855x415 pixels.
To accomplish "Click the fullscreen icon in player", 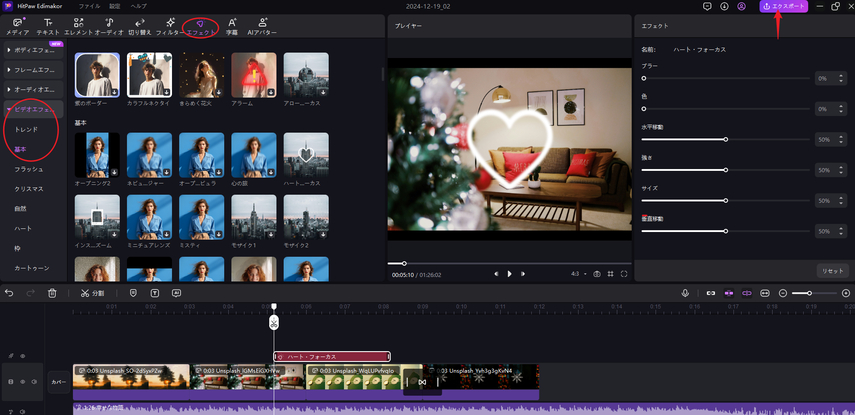I will [624, 273].
